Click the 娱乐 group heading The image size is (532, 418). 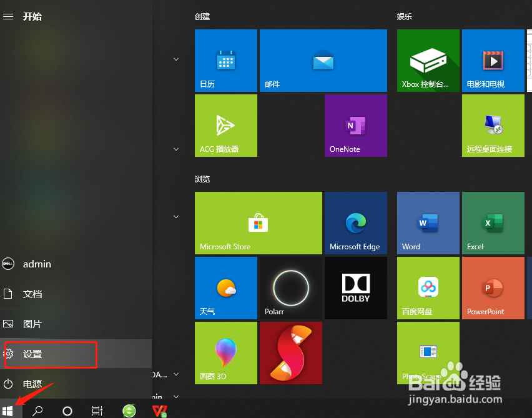pos(405,17)
